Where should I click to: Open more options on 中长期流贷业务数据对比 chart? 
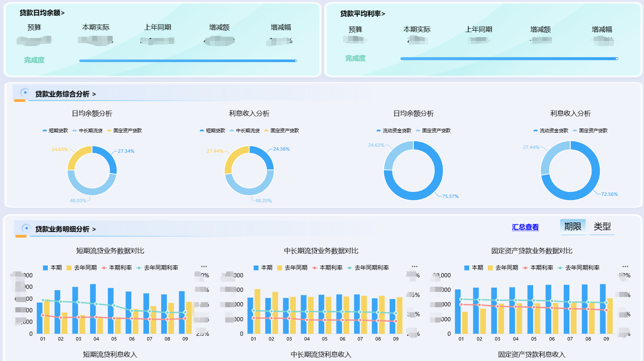[x=415, y=267]
